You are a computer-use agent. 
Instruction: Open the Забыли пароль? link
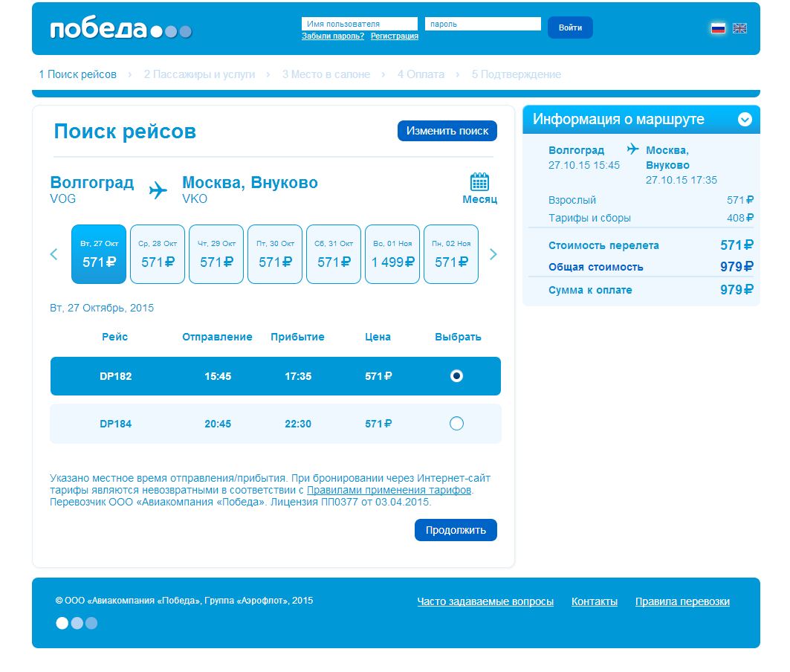coord(332,36)
